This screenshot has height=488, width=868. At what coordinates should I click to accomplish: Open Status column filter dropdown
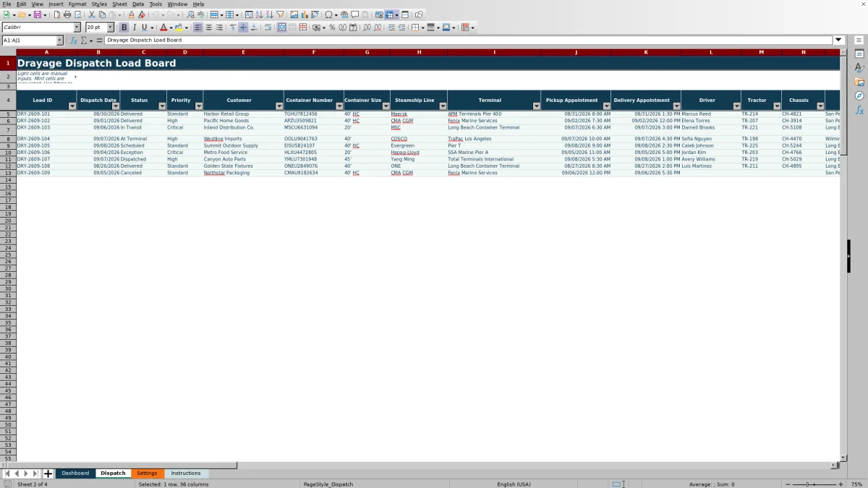pyautogui.click(x=162, y=106)
